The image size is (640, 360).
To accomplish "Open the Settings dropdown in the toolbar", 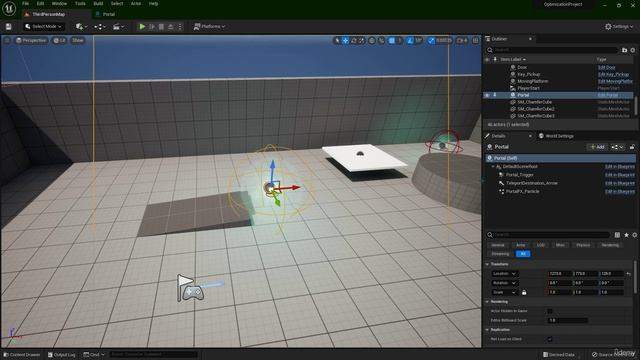I will pyautogui.click(x=619, y=27).
